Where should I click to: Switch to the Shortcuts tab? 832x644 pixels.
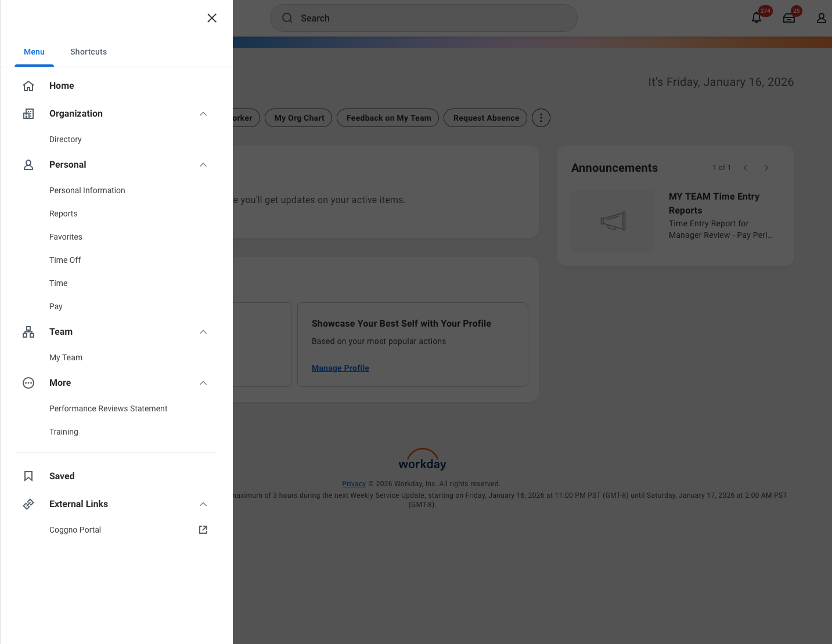pyautogui.click(x=88, y=52)
